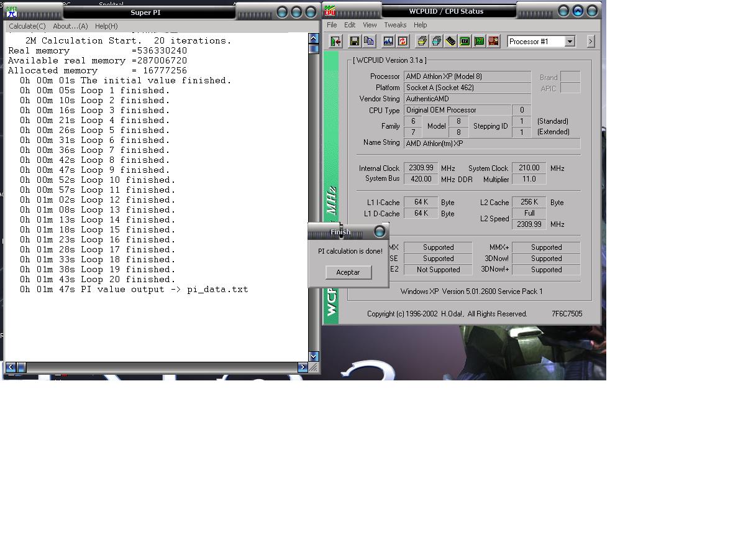
Task: Open the Tweaks menu in WCPUID
Action: click(395, 25)
